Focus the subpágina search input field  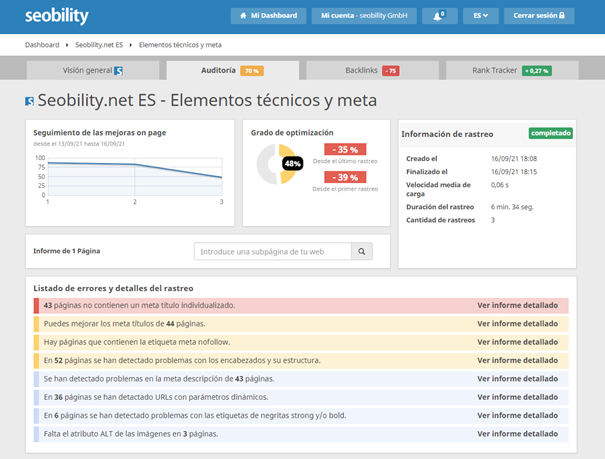(273, 251)
